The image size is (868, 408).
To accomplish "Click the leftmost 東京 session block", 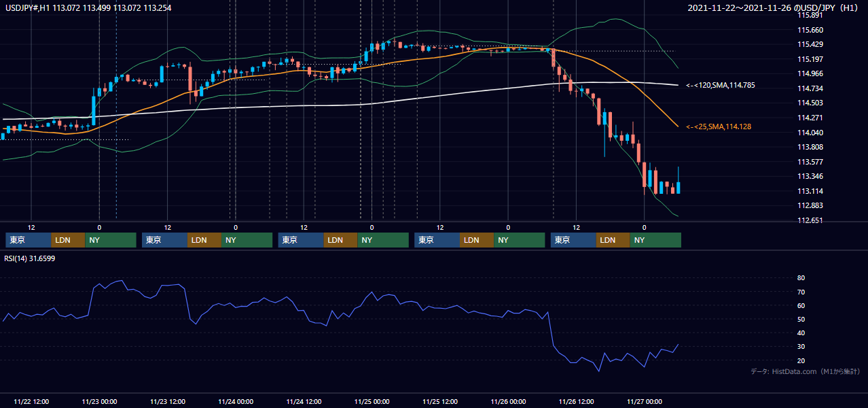I will click(x=29, y=240).
